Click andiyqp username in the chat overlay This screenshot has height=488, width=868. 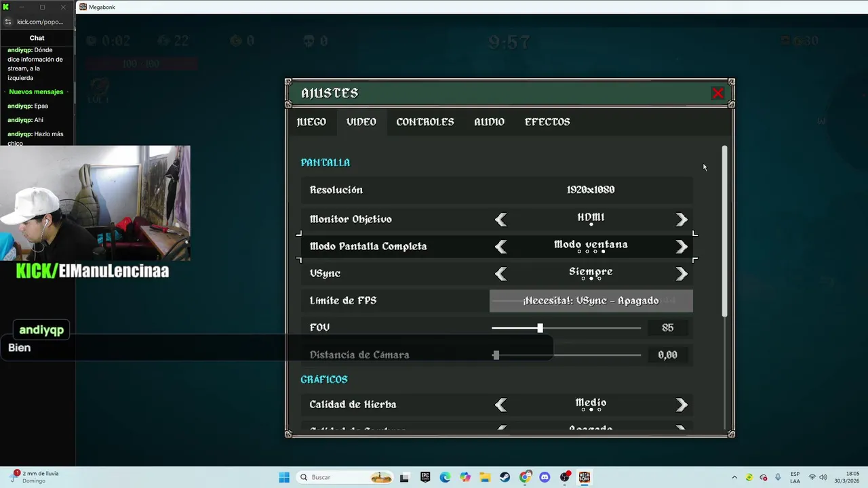click(x=41, y=330)
